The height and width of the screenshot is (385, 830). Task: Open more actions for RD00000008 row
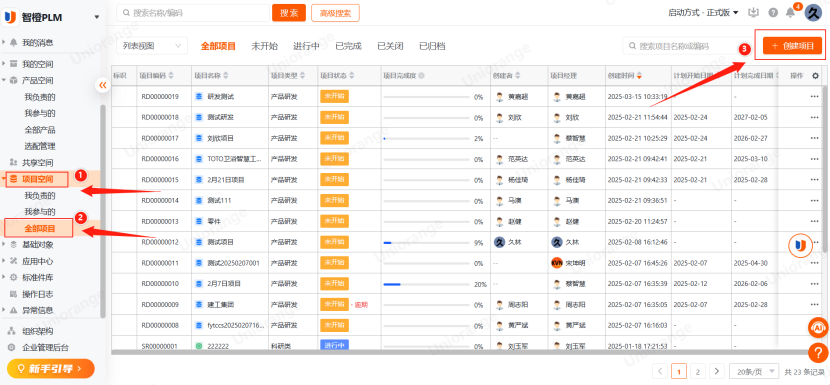click(x=815, y=325)
